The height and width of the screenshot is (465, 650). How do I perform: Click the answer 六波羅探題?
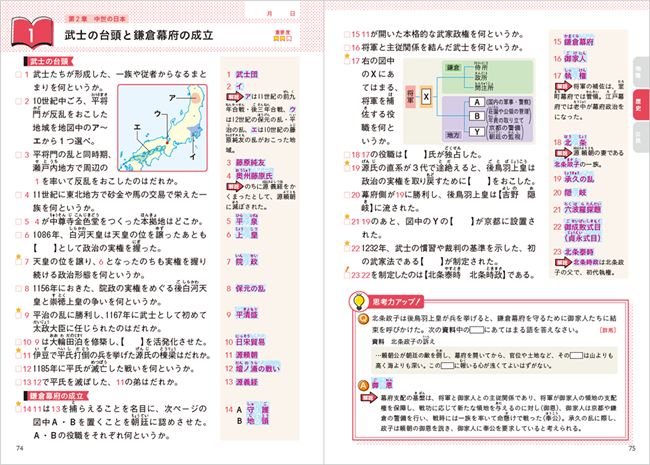(582, 208)
